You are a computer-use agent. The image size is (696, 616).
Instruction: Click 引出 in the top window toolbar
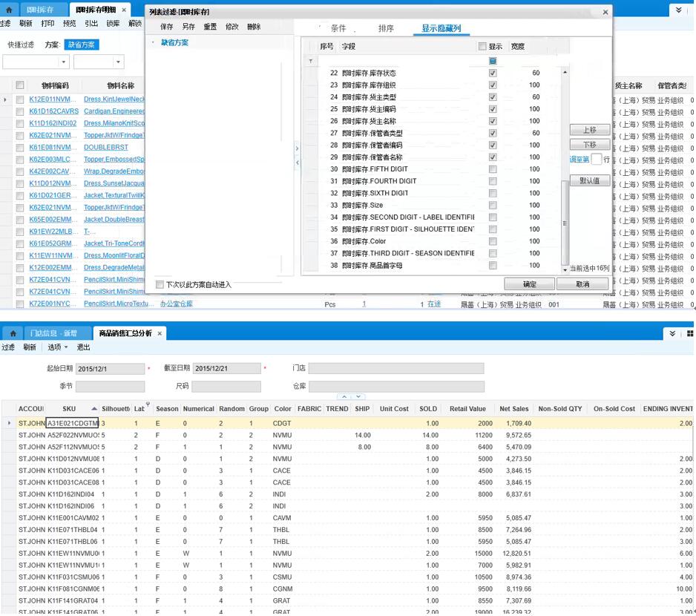click(x=91, y=24)
